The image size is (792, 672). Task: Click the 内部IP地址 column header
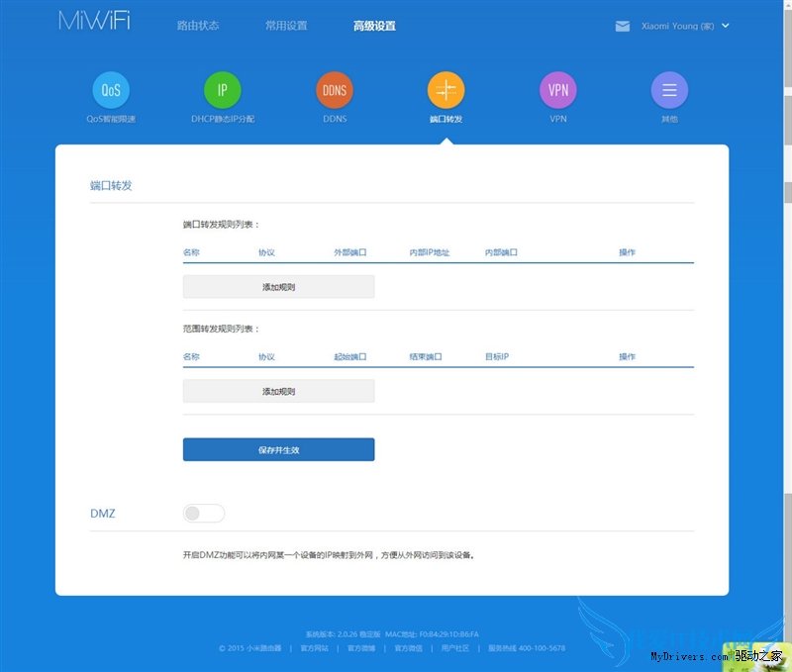click(430, 252)
